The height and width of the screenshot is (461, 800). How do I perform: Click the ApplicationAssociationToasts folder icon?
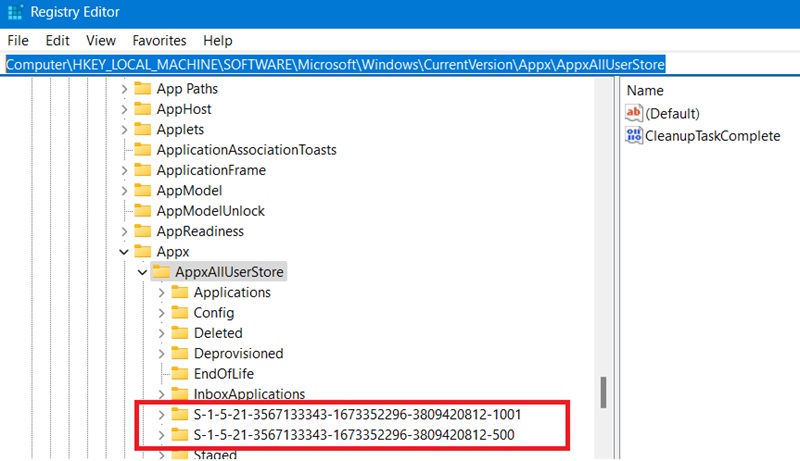[142, 149]
